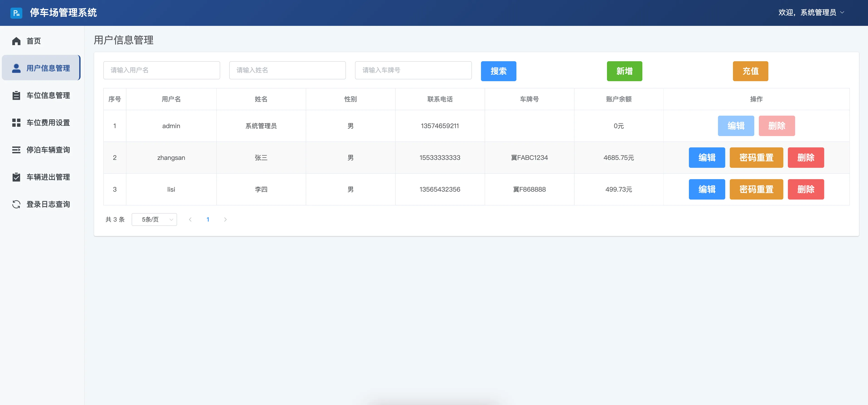Screen dimensions: 868x405
Task: Reset the password for user zhangsan
Action: coord(756,158)
